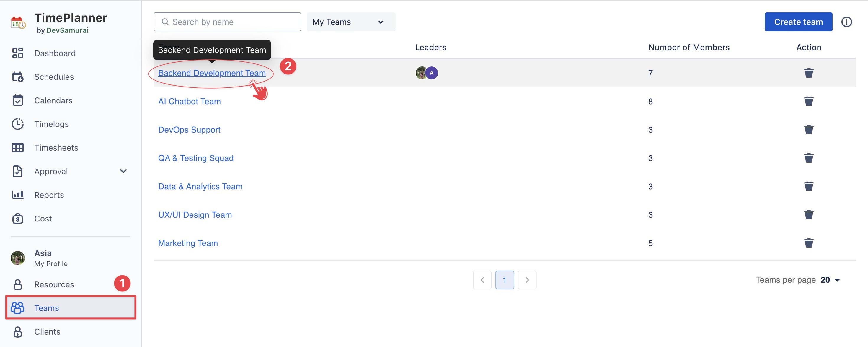Delete the DevOps Support team

point(808,130)
